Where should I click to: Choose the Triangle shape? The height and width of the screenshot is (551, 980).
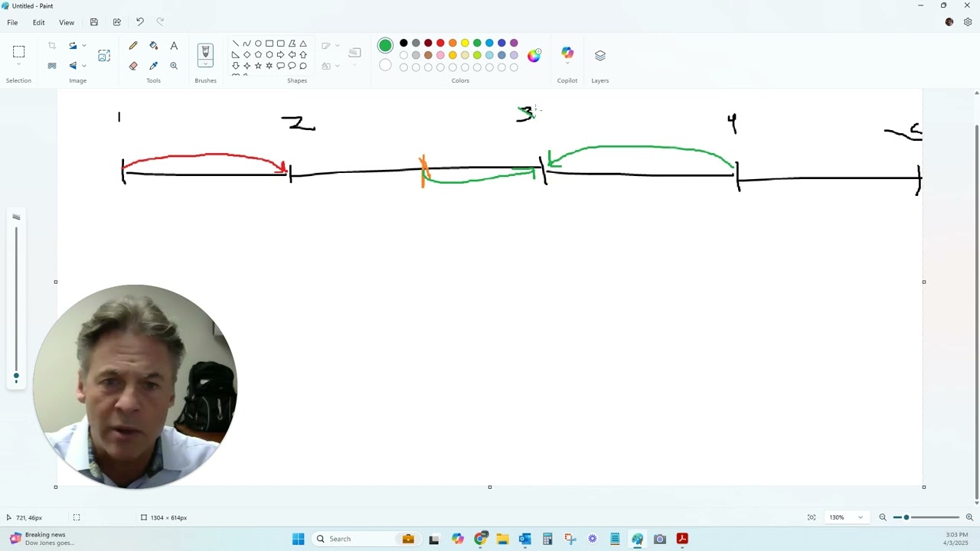pos(303,44)
